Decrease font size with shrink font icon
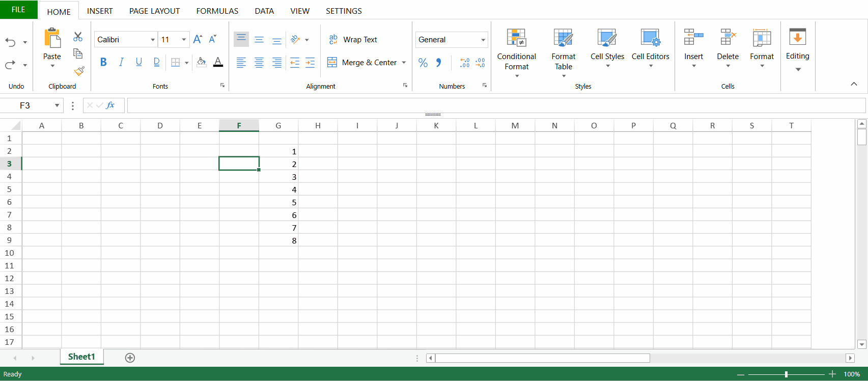868x381 pixels. (x=213, y=39)
